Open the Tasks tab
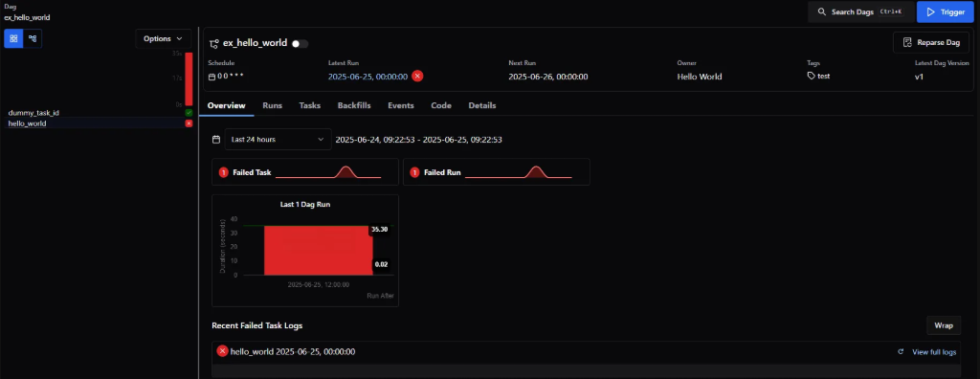980x379 pixels. pyautogui.click(x=310, y=105)
